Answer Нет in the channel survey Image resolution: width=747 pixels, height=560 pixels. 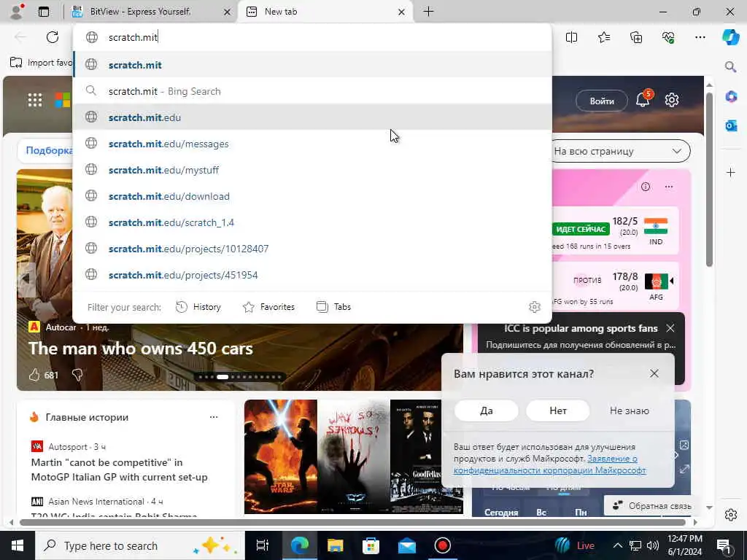click(x=558, y=411)
